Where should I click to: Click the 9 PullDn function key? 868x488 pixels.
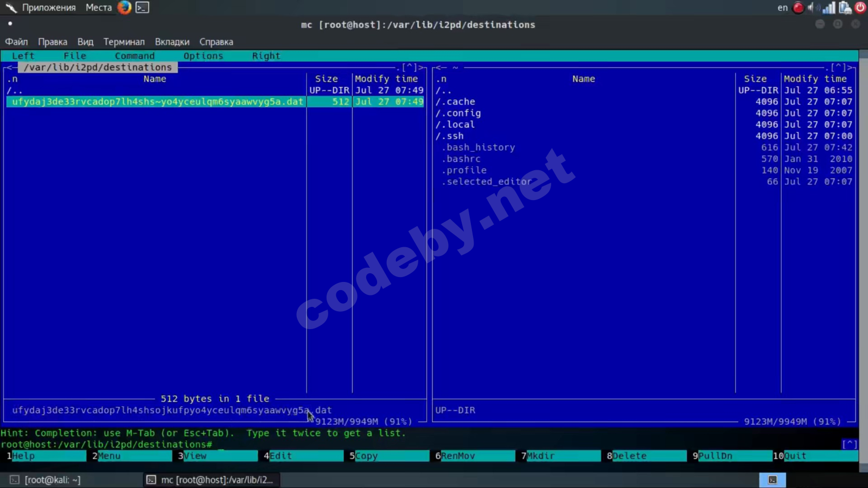click(x=732, y=456)
